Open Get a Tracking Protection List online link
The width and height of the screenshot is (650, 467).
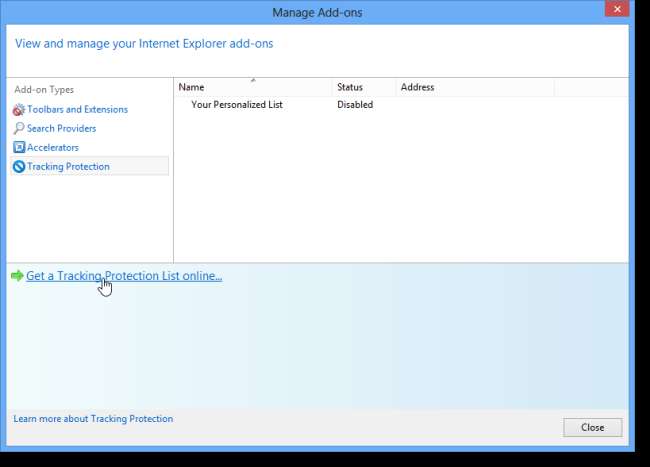pos(124,276)
